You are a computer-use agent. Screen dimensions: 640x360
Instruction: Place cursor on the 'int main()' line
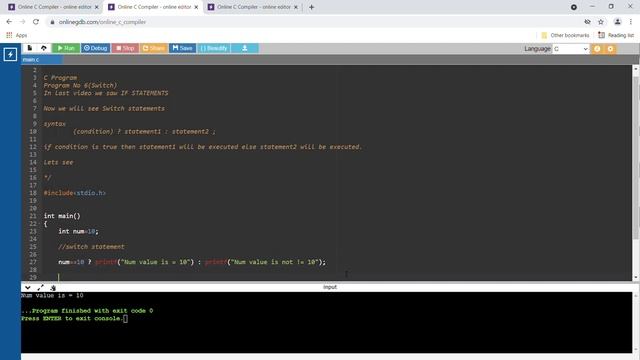click(62, 216)
